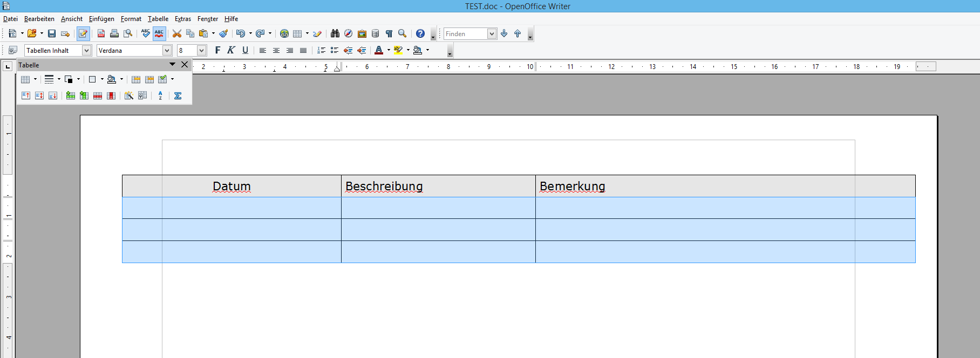Click the Save document icon
The image size is (980, 358).
pos(52,33)
